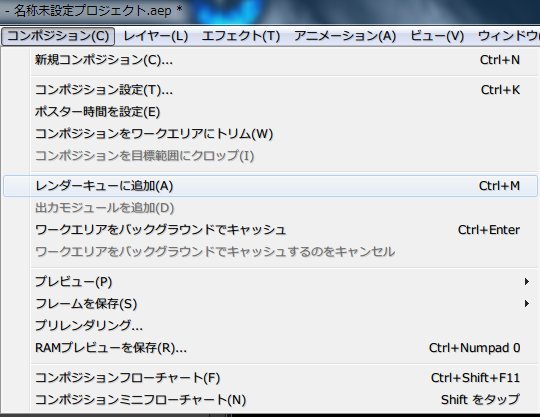Image resolution: width=540 pixels, height=417 pixels.
Task: Click the greyed コンポジションを目標範囲にクロップ(I) entry
Action: click(x=270, y=156)
